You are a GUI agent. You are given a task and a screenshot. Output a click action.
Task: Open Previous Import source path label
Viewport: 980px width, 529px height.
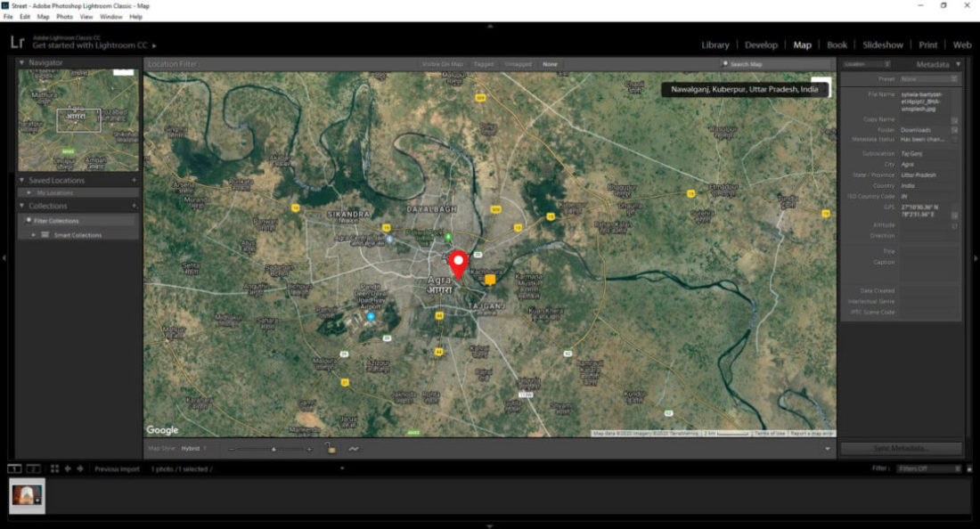[118, 468]
